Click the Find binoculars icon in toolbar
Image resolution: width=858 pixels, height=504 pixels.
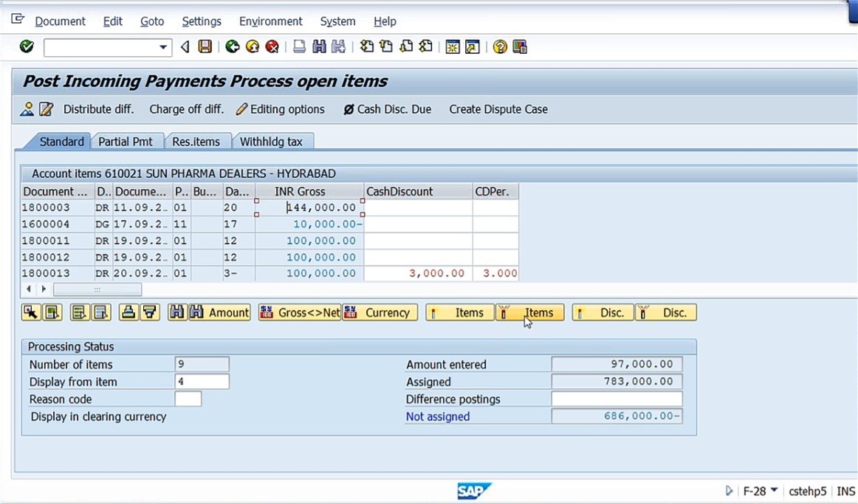coord(319,47)
